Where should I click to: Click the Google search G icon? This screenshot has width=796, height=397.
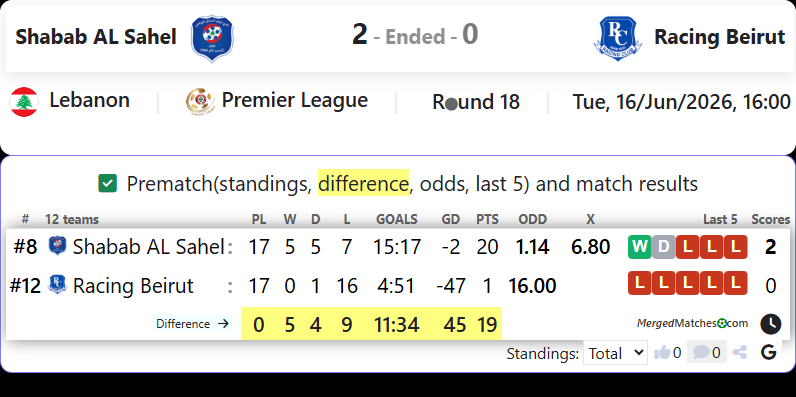769,352
